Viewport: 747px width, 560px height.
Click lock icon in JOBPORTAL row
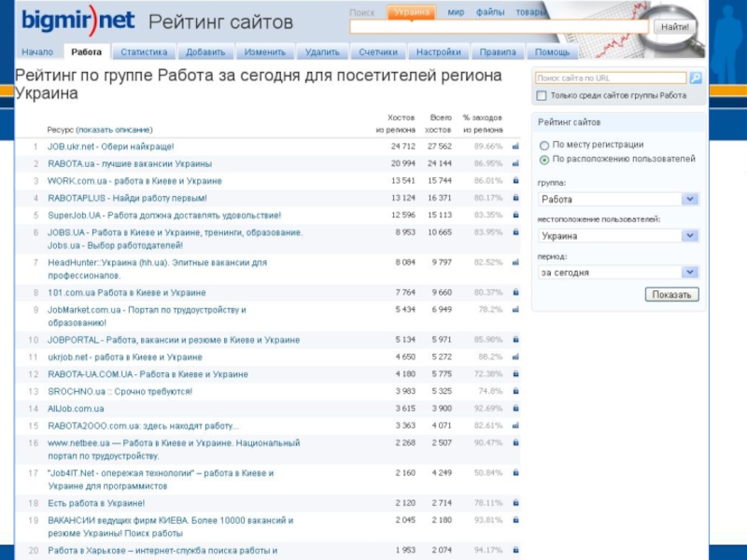point(515,340)
